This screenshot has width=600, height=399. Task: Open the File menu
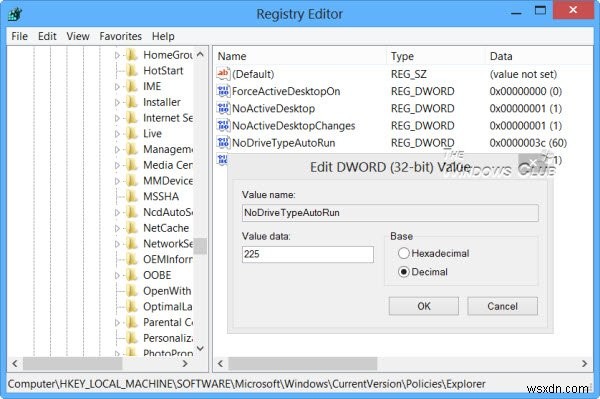19,36
